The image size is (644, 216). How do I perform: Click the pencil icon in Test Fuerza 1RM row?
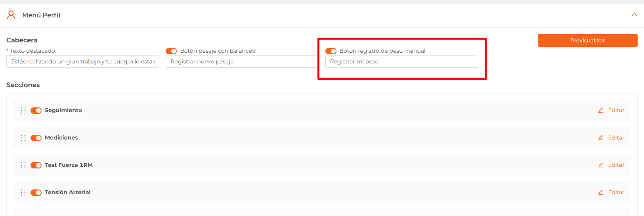[601, 165]
